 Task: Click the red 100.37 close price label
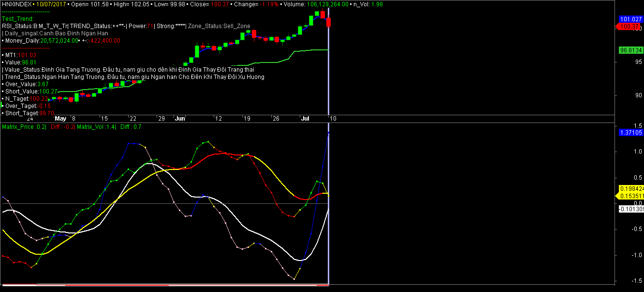[x=630, y=27]
